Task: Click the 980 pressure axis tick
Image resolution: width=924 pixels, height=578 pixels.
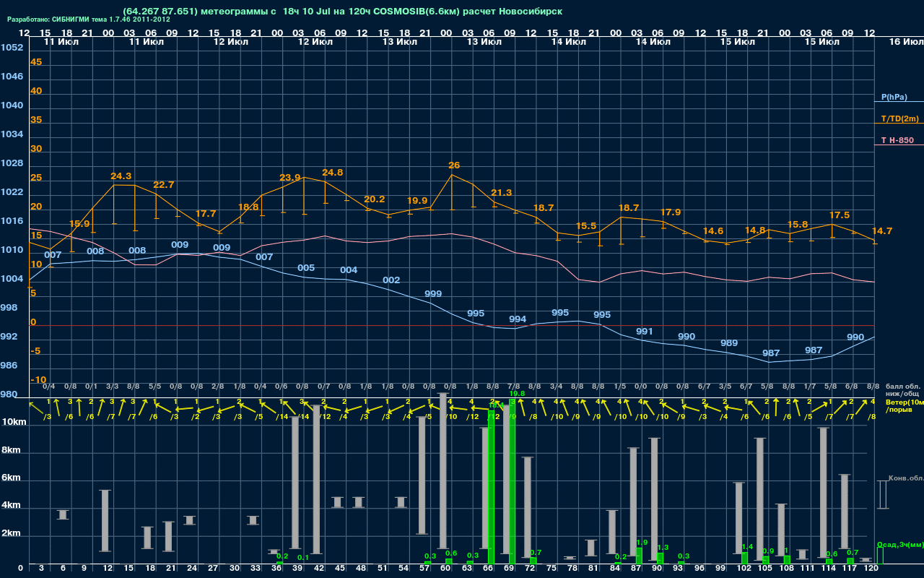Action: 9,394
